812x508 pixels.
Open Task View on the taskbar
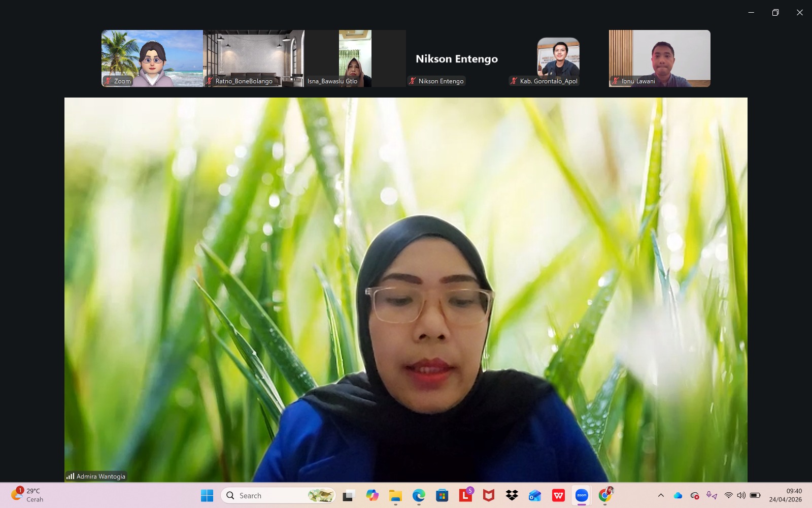point(348,495)
